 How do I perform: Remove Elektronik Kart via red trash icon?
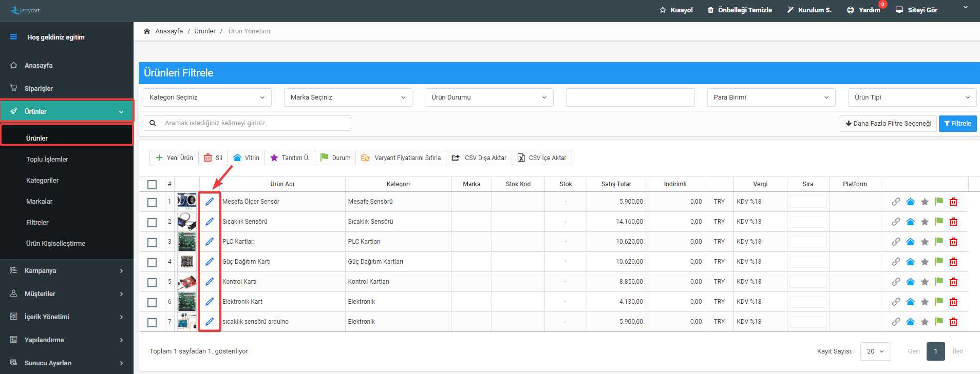(953, 302)
